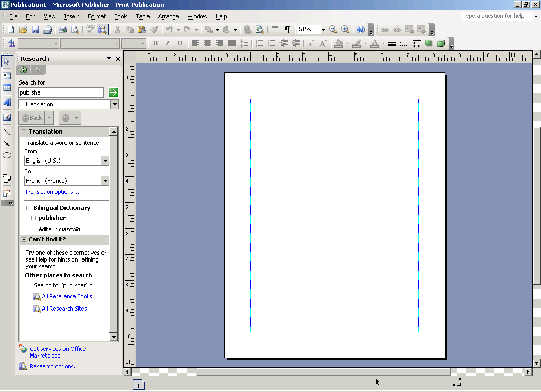Open the Format menu

click(x=97, y=16)
